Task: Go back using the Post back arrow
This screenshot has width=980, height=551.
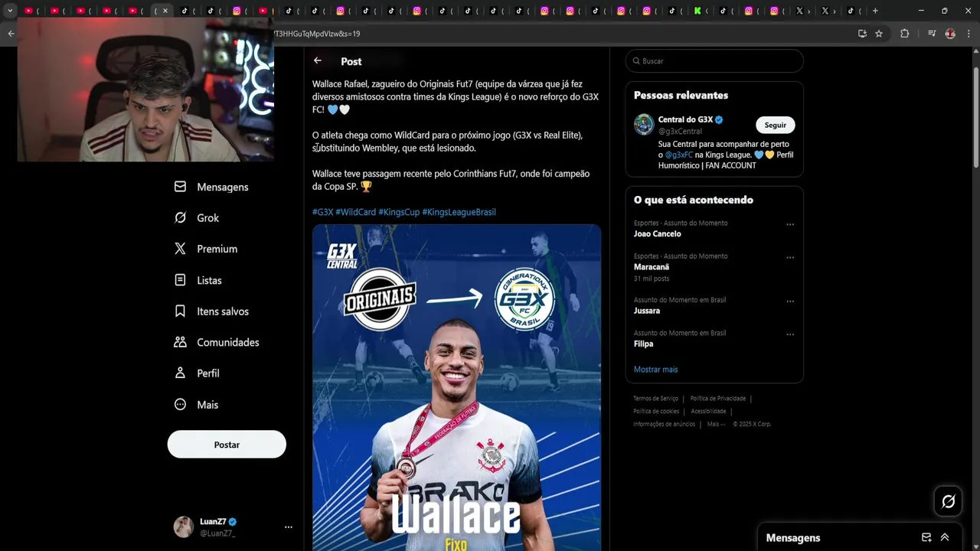Action: point(318,60)
